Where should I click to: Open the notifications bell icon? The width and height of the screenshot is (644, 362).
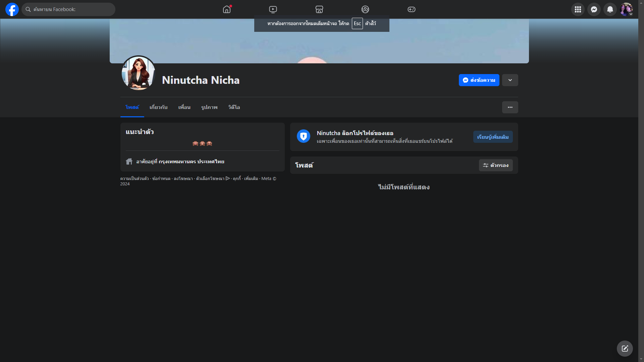coord(610,9)
